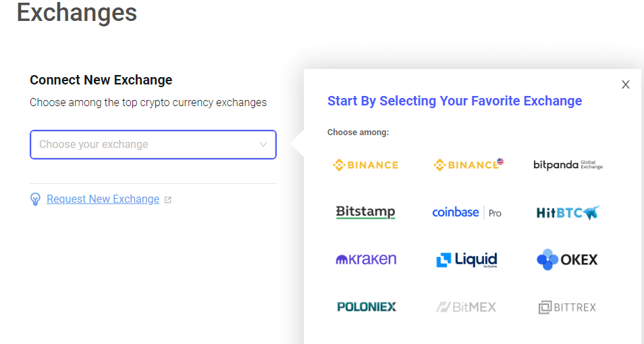Select the Binance exchange logo
The image size is (644, 344).
365,165
